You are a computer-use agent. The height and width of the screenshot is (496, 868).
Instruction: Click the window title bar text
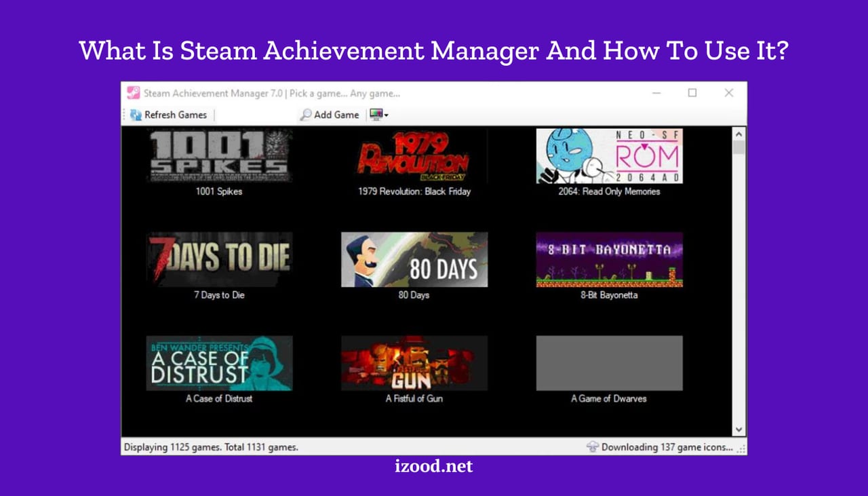pos(272,93)
